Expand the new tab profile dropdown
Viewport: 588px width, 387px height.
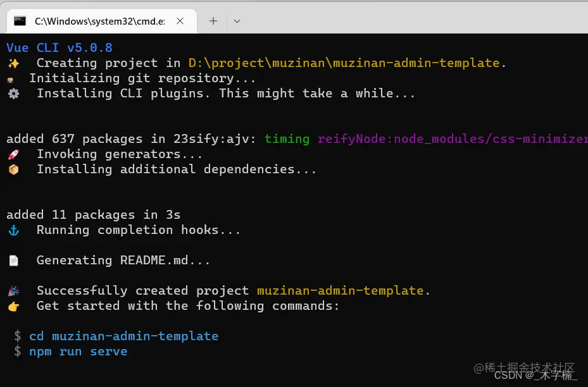click(237, 21)
